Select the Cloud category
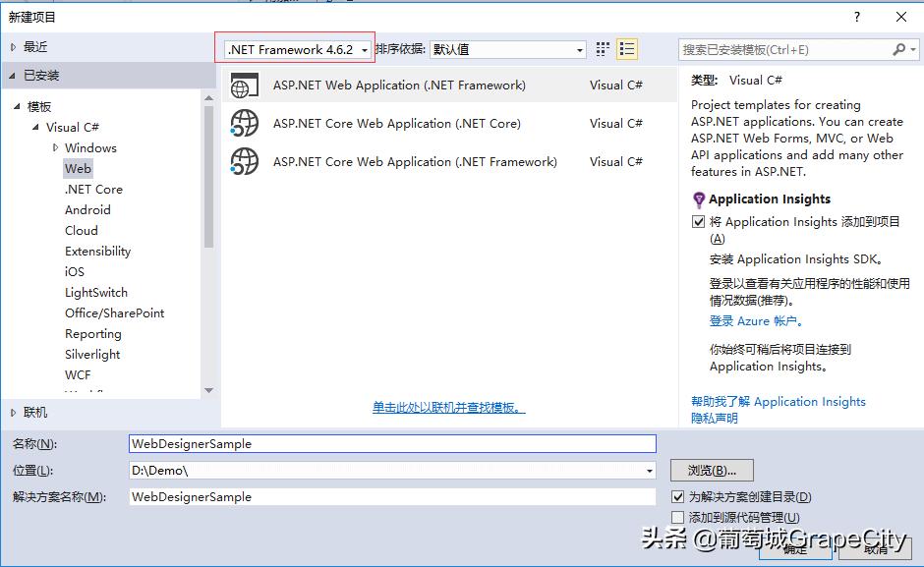924x567 pixels. (x=82, y=231)
